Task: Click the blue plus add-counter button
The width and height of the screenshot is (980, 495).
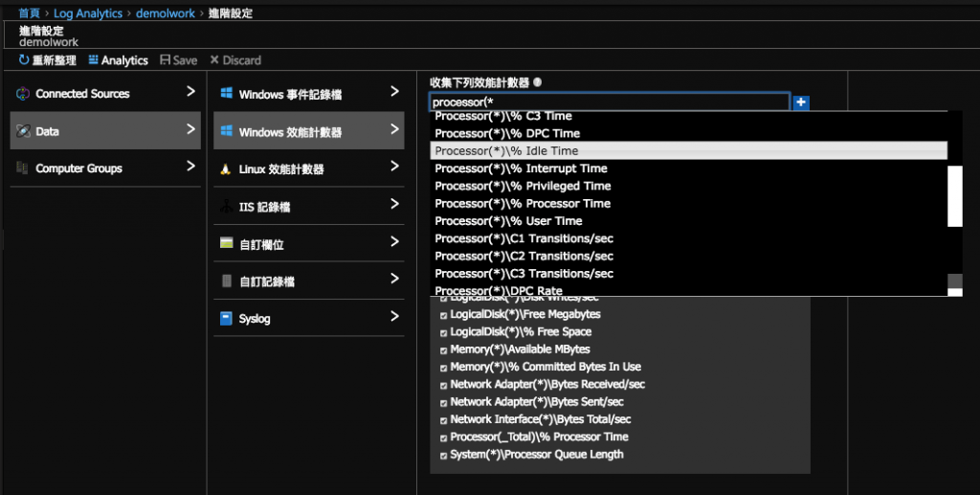Action: (801, 102)
